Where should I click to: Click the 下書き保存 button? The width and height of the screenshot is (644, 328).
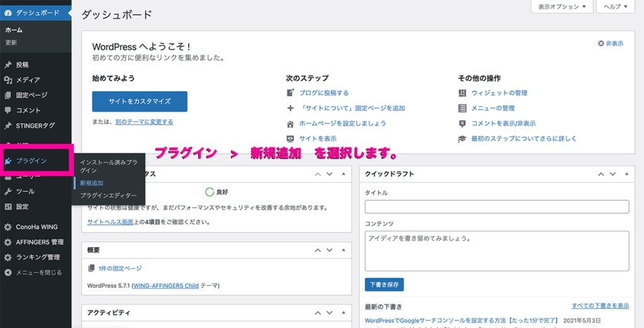(x=384, y=285)
